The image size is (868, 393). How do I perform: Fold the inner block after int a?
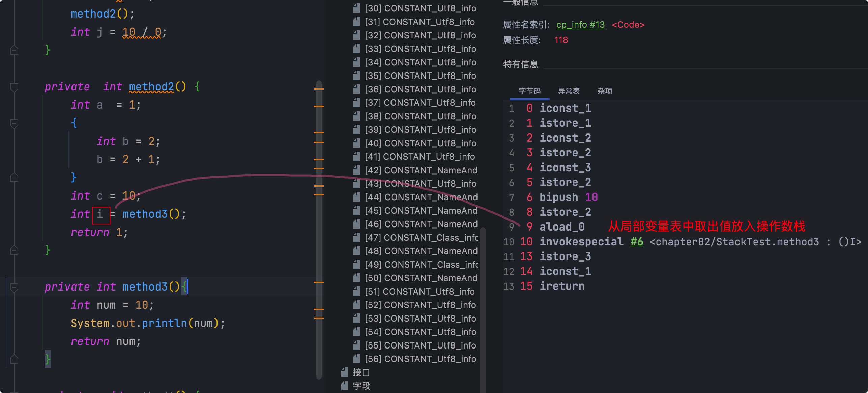14,123
